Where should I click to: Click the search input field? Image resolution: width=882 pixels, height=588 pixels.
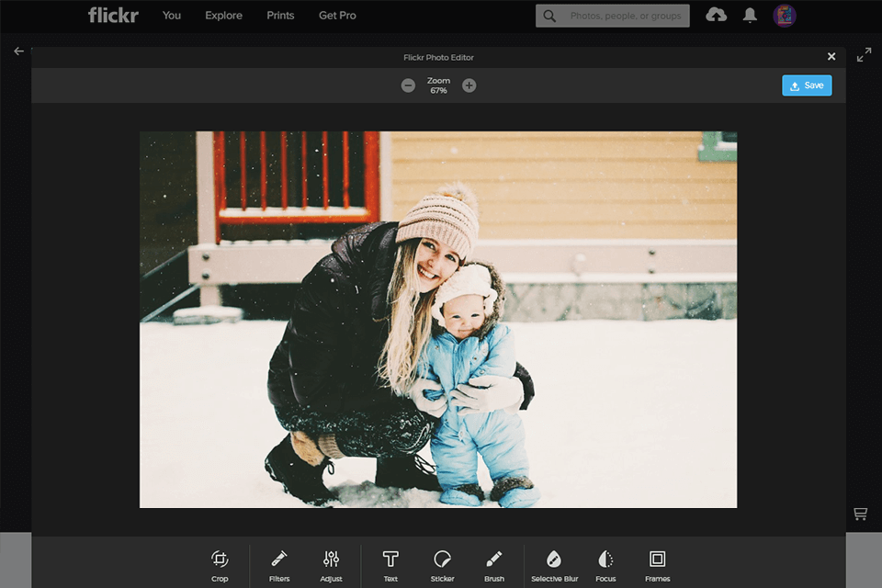612,16
